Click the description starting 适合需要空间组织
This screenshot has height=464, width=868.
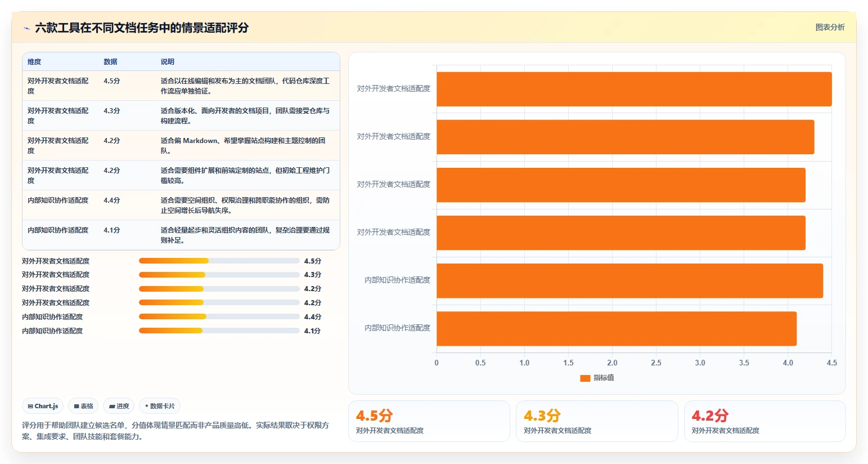[x=245, y=206]
